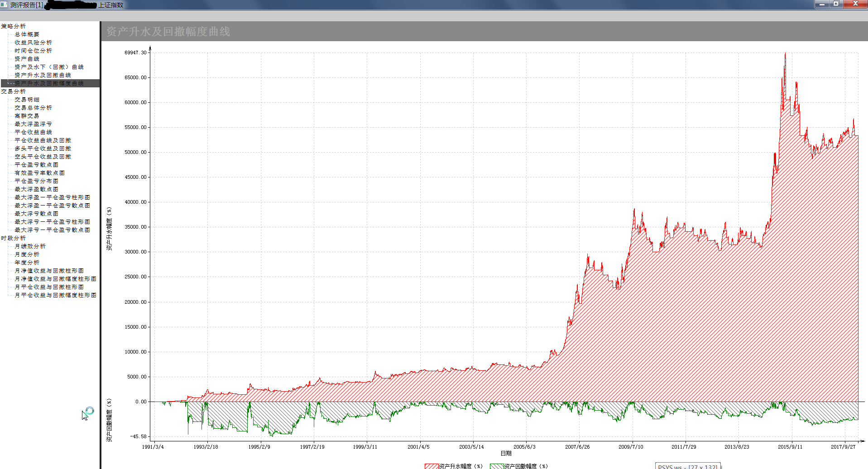
Task: Show the 资产曲线 chart
Action: pyautogui.click(x=27, y=59)
